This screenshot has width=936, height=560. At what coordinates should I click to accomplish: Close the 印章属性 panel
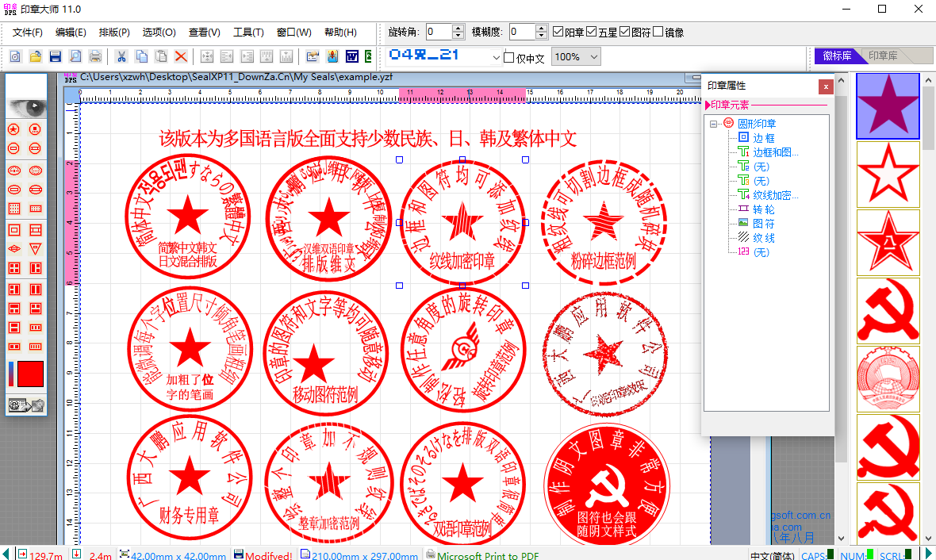click(x=826, y=86)
